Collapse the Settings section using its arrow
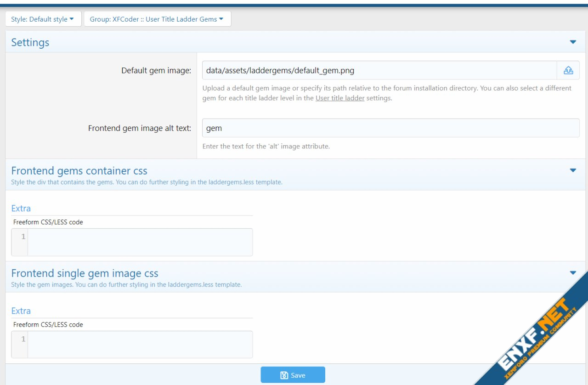588x385 pixels. 572,42
